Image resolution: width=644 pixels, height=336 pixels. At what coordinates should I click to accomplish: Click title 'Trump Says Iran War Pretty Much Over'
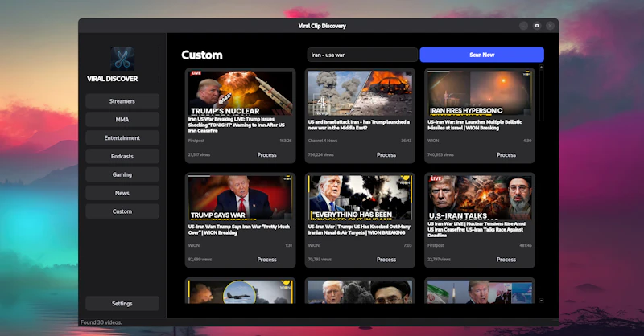point(239,230)
